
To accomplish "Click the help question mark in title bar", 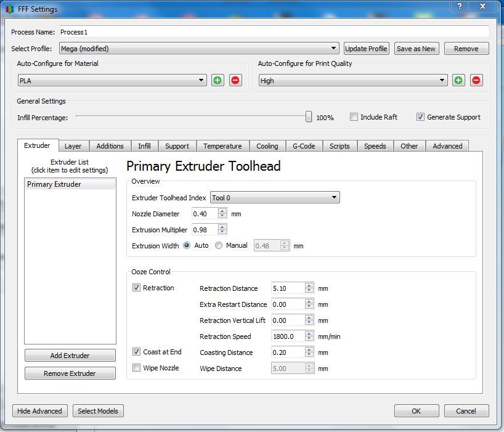I will (x=460, y=6).
